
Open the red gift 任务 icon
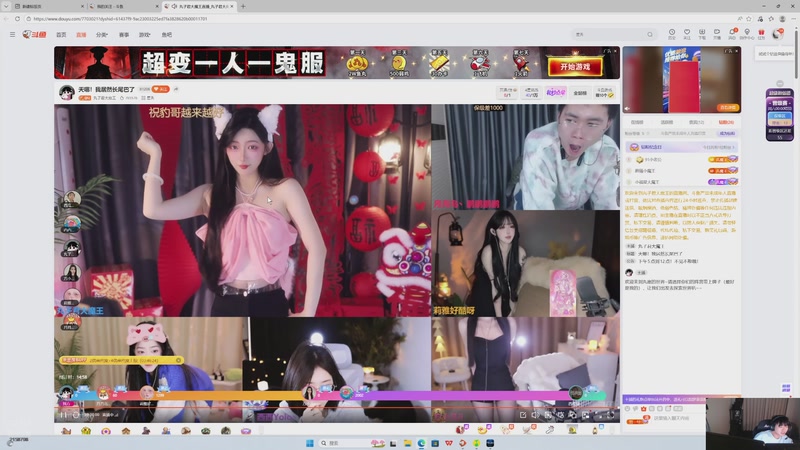[761, 34]
